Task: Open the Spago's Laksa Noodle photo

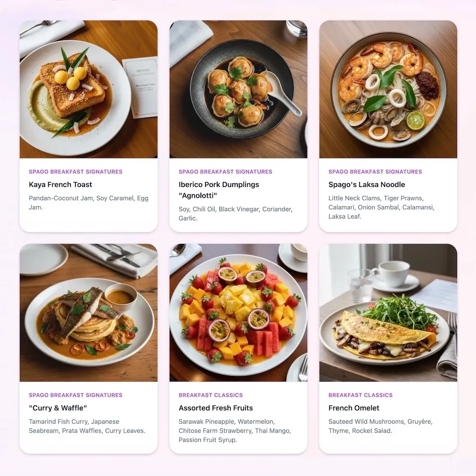Action: click(388, 89)
